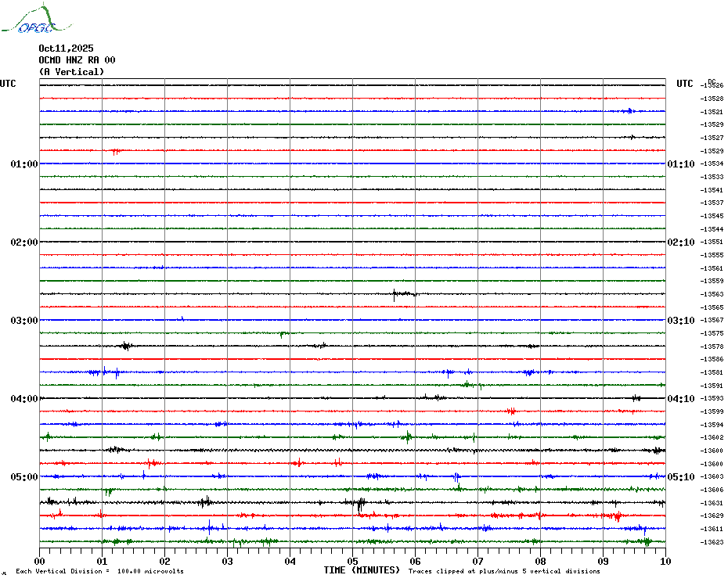728x582 pixels.
Task: Click the DC offset value -13581
Action: coord(712,372)
